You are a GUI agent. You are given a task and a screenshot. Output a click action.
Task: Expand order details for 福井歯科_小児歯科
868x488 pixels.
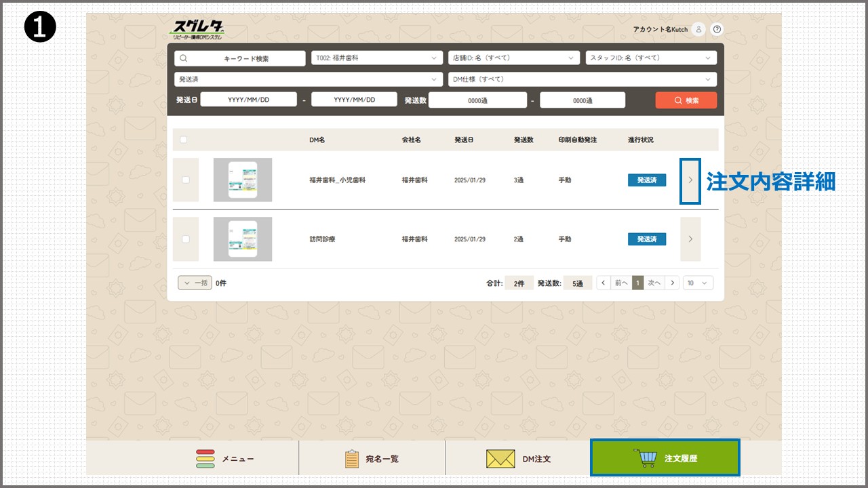coord(690,180)
